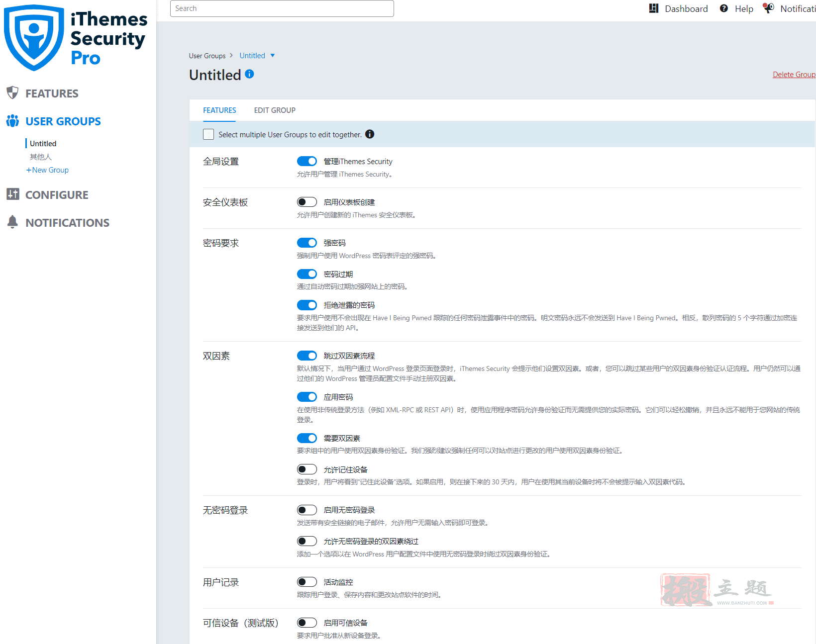Viewport: 816px width, 644px height.
Task: Click the info icon beside Untitled heading
Action: (250, 74)
